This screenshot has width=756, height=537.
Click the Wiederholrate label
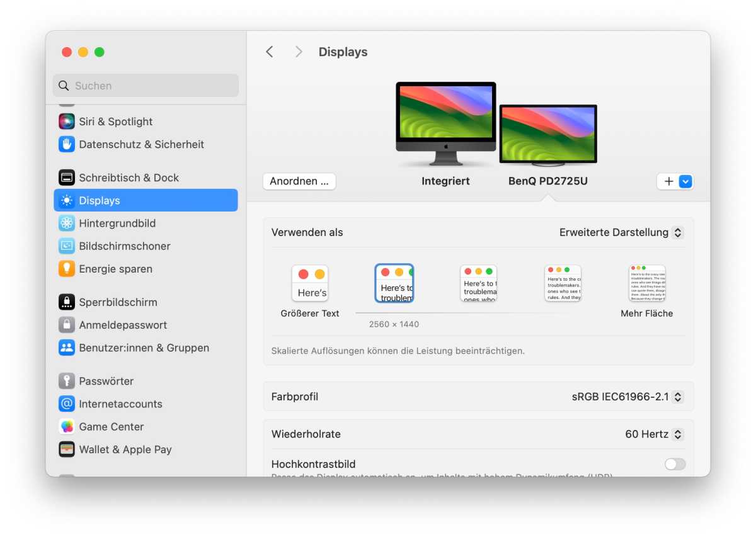(x=306, y=434)
